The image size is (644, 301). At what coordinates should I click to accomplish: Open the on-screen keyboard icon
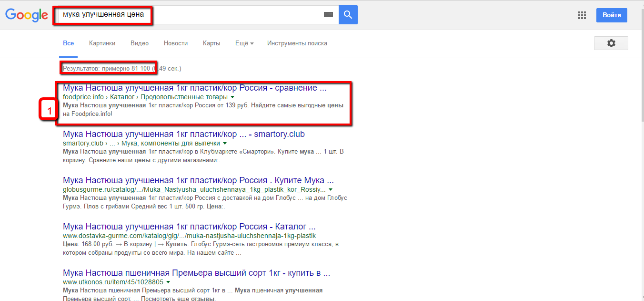pyautogui.click(x=328, y=15)
